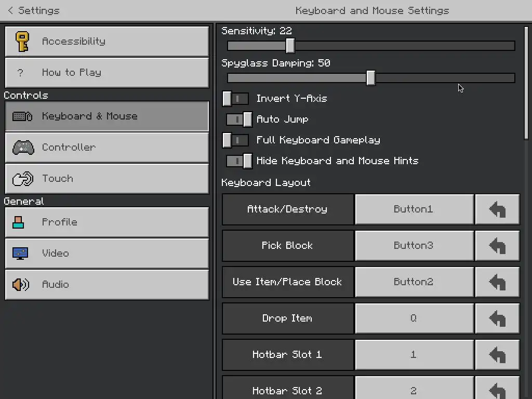Click the Keyboard and Mouse Settings title
Viewport: 532px width, 399px height.
point(372,10)
